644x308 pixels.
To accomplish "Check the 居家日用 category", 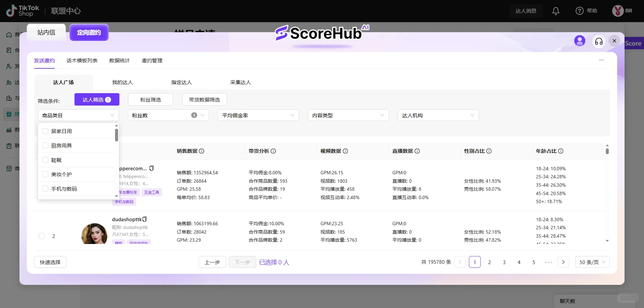I will click(x=45, y=131).
